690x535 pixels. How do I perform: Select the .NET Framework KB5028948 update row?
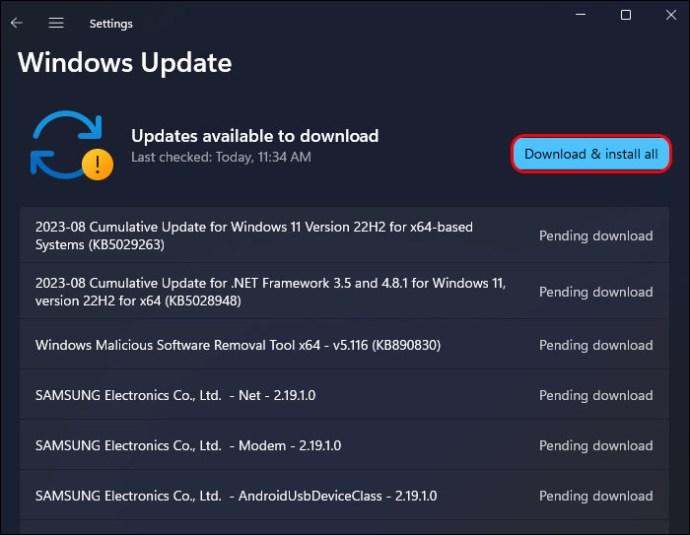pos(345,291)
